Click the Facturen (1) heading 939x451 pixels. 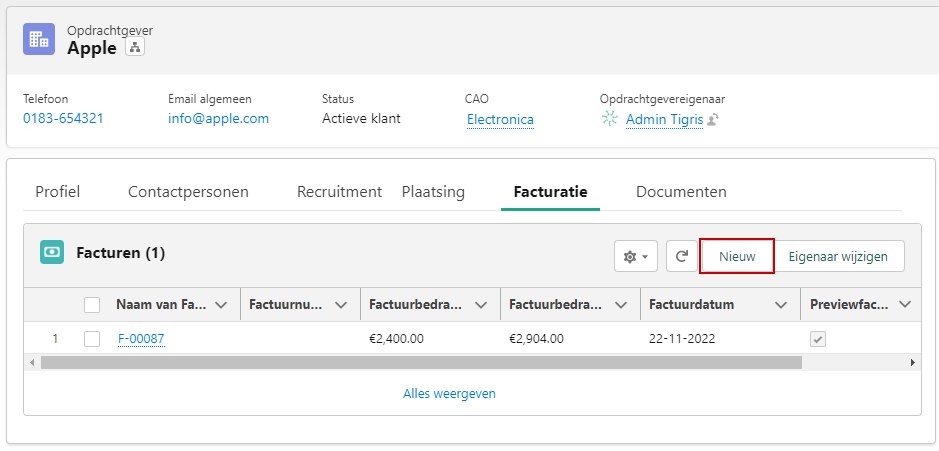pyautogui.click(x=120, y=253)
